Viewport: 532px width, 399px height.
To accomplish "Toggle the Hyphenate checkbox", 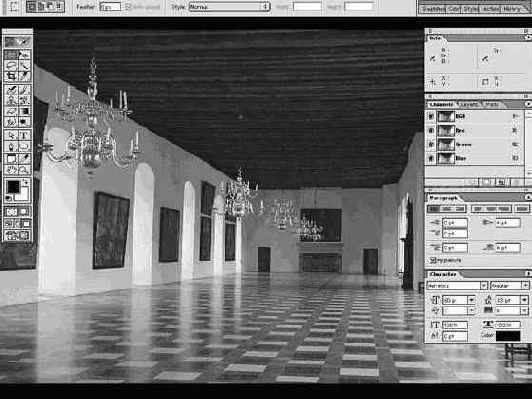I will 433,260.
